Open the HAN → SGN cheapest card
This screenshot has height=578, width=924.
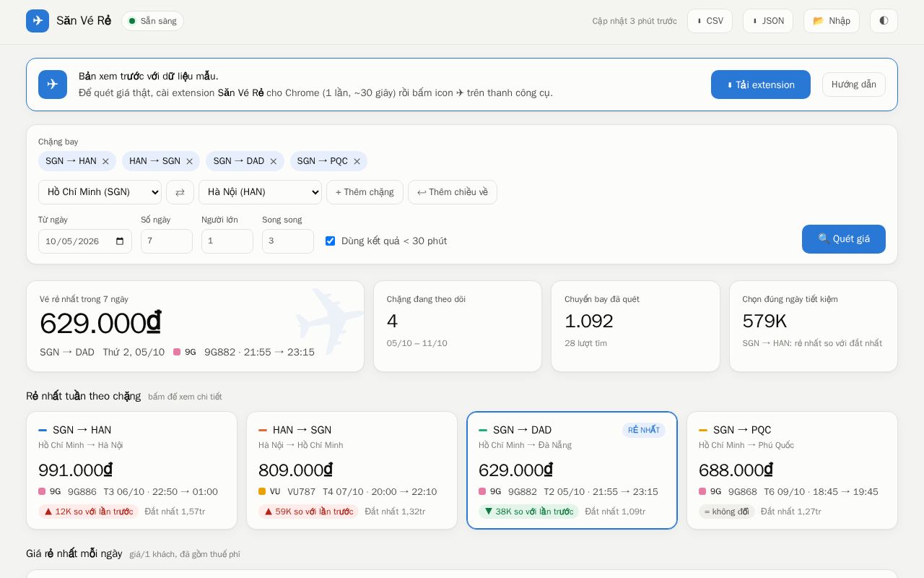tap(352, 470)
